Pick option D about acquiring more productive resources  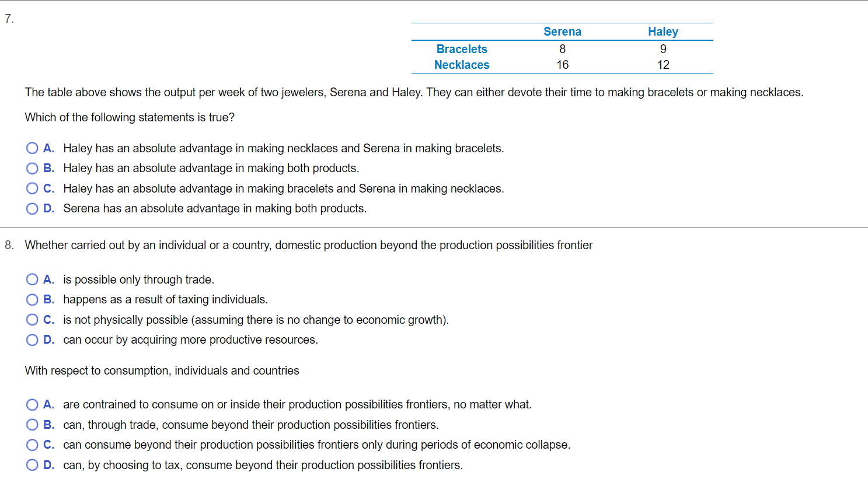32,340
